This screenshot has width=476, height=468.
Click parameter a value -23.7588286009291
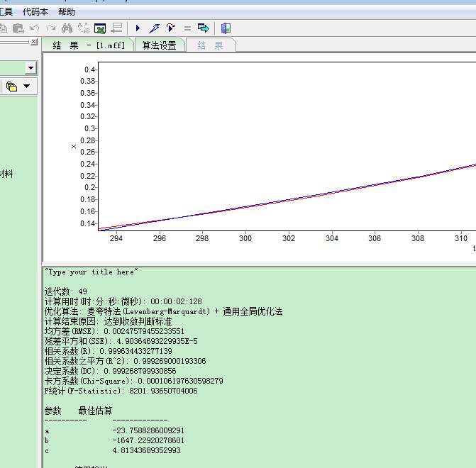[148, 430]
